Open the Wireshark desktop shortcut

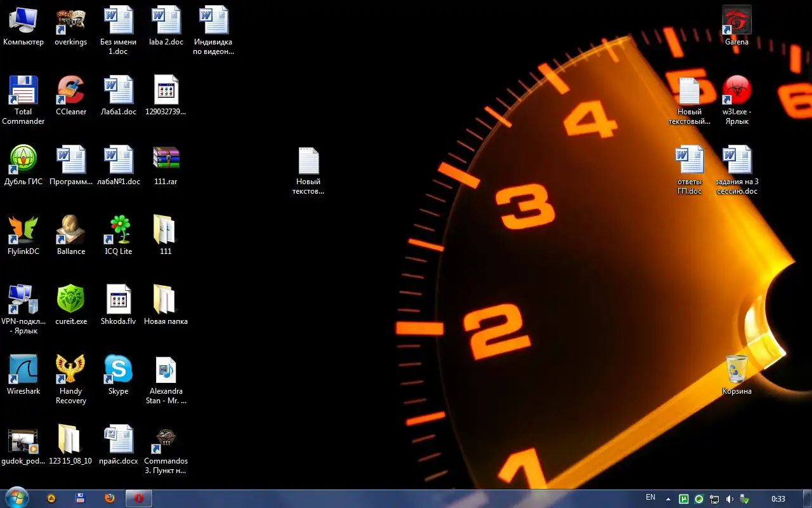(23, 370)
